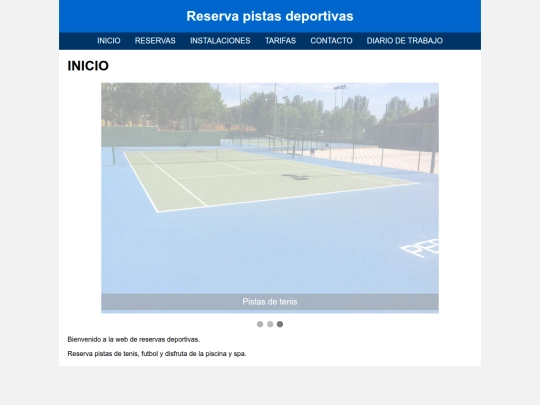Screen dimensions: 540x405
Task: Click the INICIO page heading
Action: click(x=88, y=66)
